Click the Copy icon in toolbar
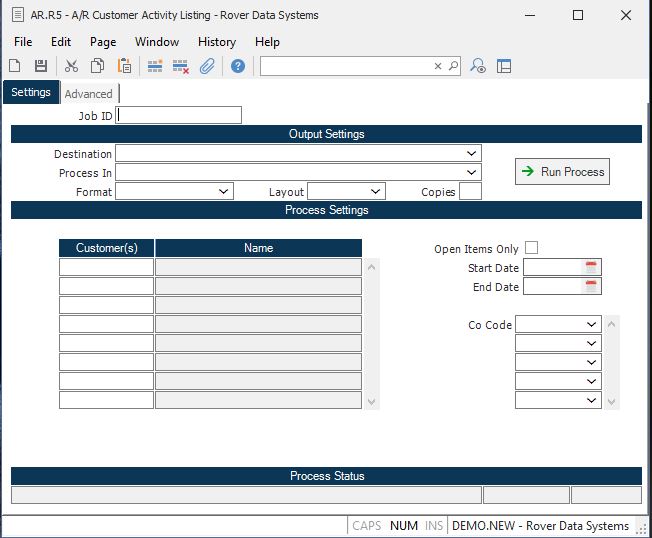Screen dimensions: 652x538 coord(98,66)
